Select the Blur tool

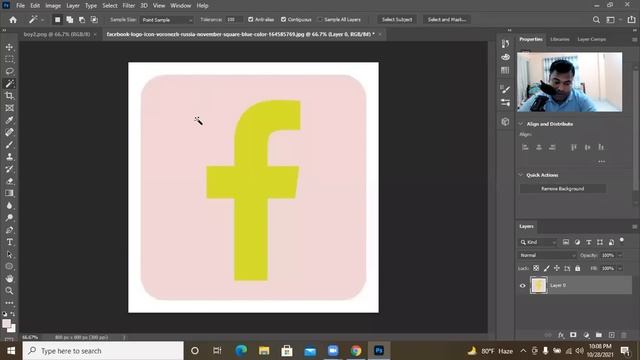coord(9,205)
